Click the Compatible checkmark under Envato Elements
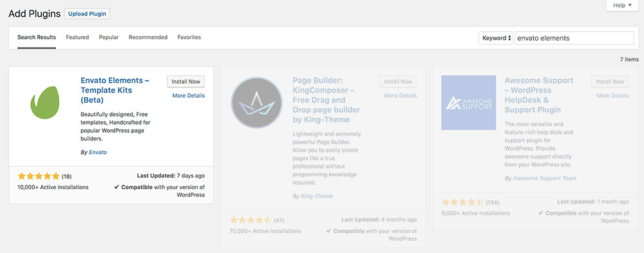 pyautogui.click(x=117, y=187)
